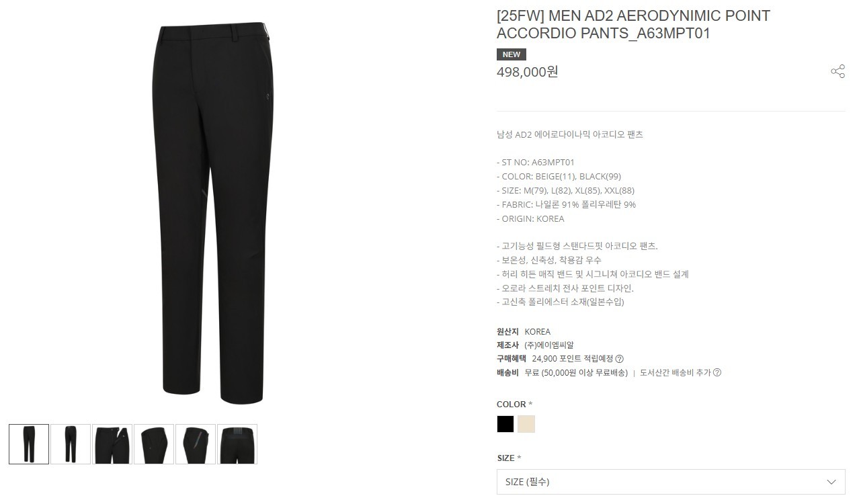Open help icon next to 도서산간 배송비 추가
Image resolution: width=857 pixels, height=504 pixels.
(717, 373)
